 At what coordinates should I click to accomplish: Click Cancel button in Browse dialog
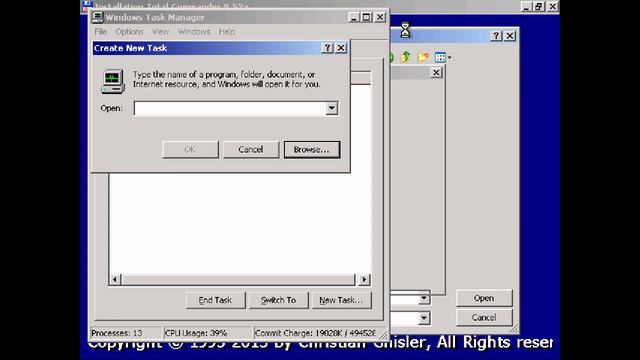coord(484,317)
